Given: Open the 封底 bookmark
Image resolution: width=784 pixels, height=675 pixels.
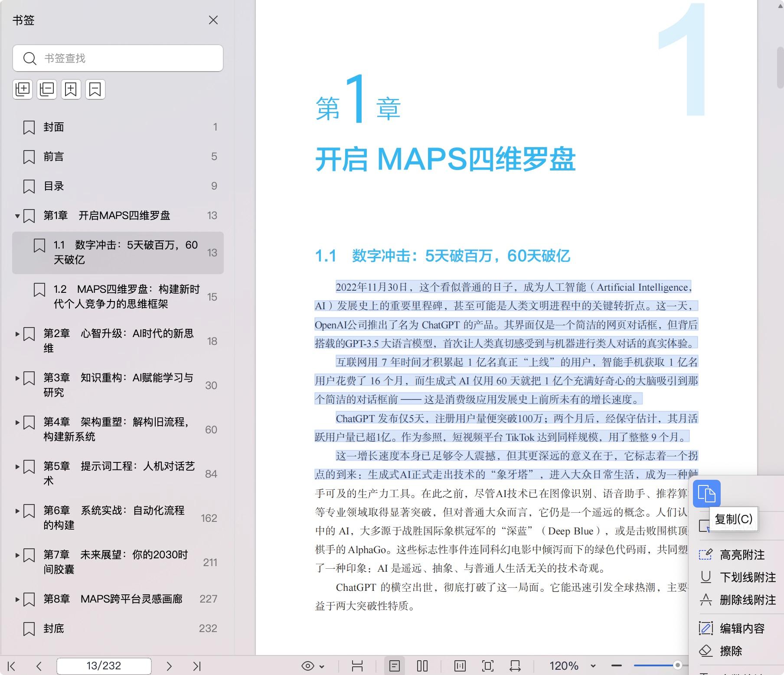Looking at the screenshot, I should point(118,629).
